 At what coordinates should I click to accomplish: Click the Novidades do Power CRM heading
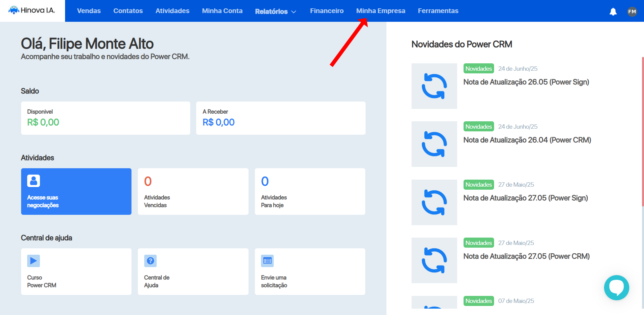pos(462,44)
